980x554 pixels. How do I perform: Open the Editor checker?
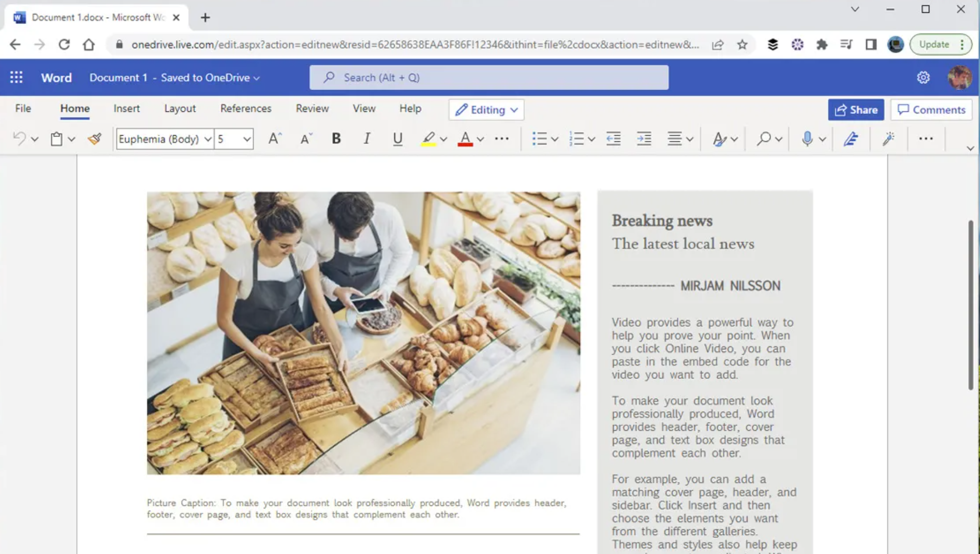coord(851,138)
